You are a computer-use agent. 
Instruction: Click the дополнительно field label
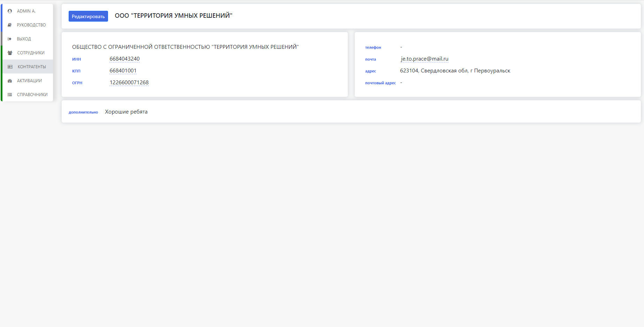[83, 112]
